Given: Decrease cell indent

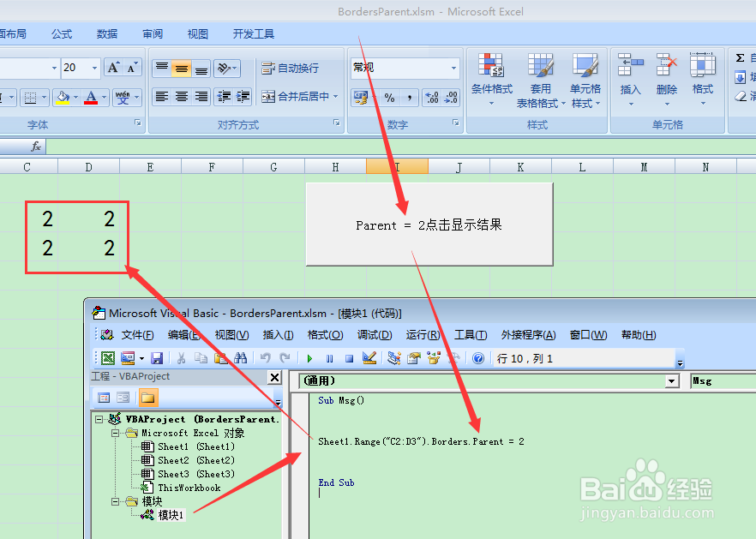Looking at the screenshot, I should tap(223, 97).
